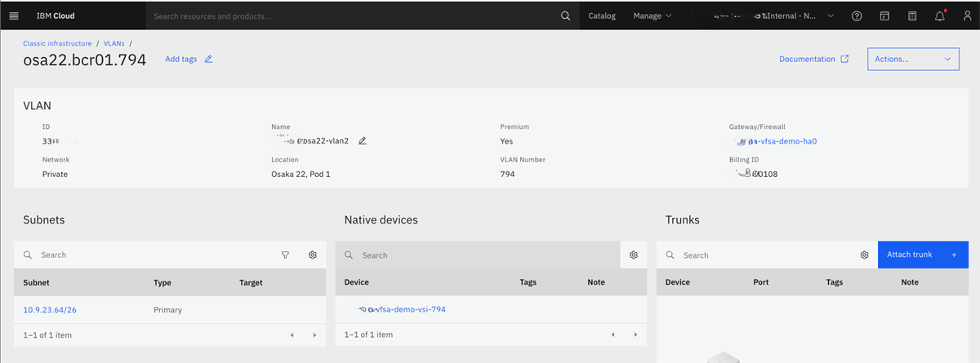980x363 pixels.
Task: Click the Trunks Tags column header
Action: (834, 282)
